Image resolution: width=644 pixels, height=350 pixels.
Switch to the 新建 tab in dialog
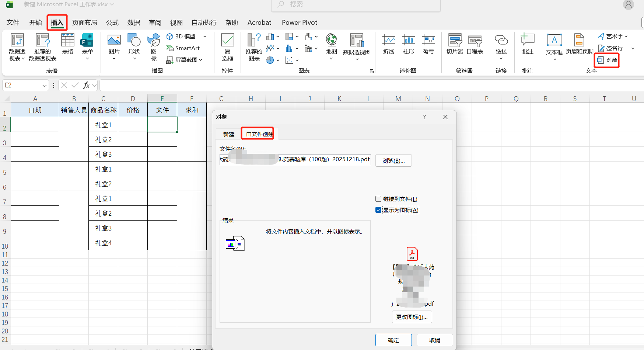[x=229, y=134]
